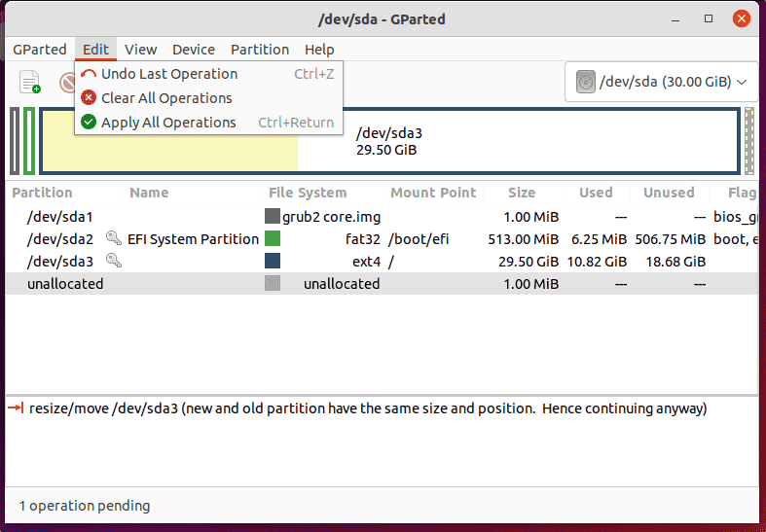Click the disk icon in device selector

point(585,83)
